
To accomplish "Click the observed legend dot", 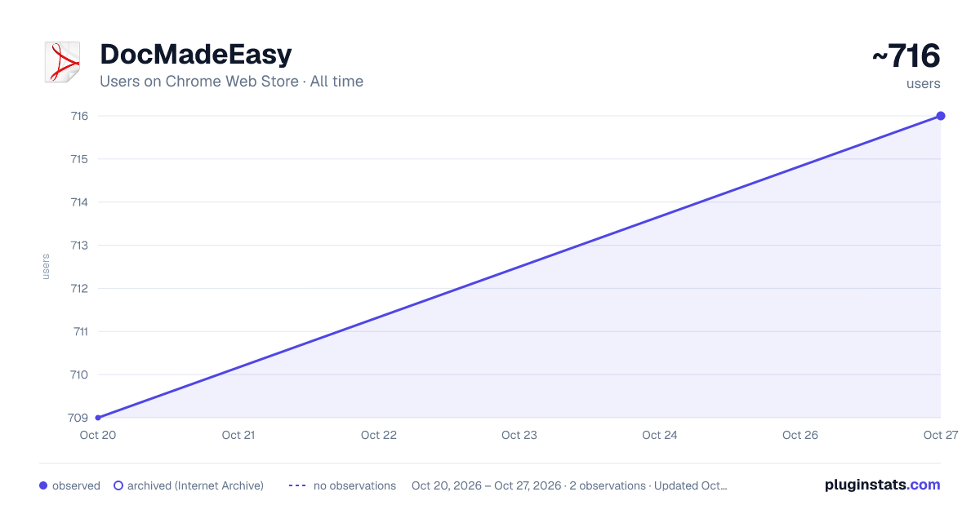I will tap(43, 485).
